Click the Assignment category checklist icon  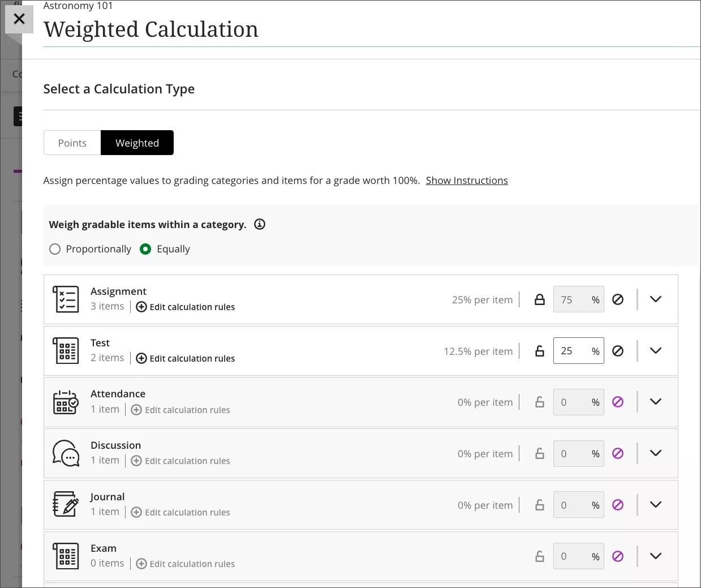66,299
